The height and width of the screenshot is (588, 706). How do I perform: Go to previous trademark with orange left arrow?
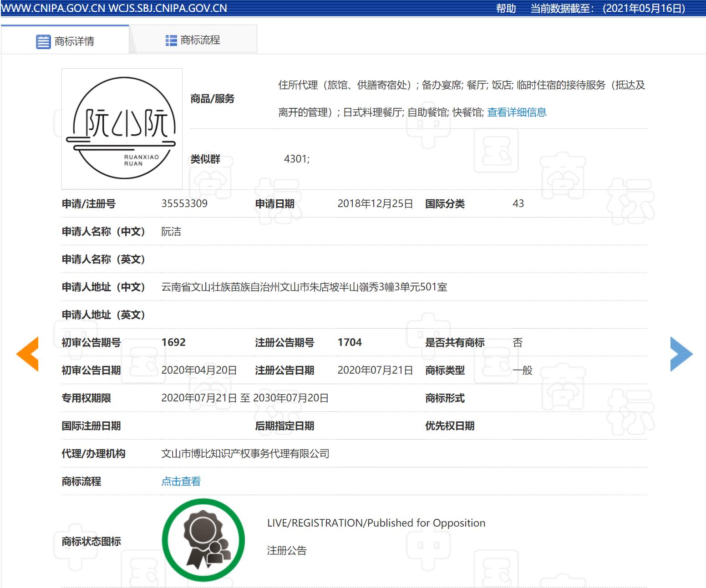coord(27,354)
